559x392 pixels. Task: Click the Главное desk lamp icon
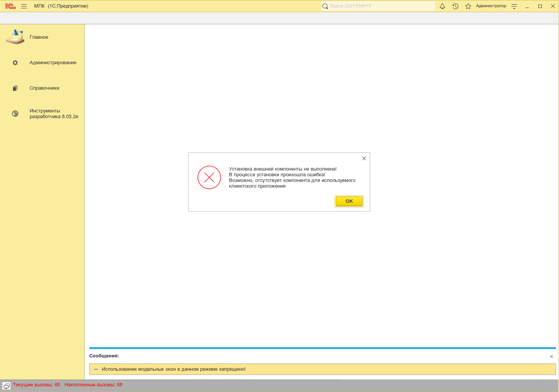coord(15,37)
